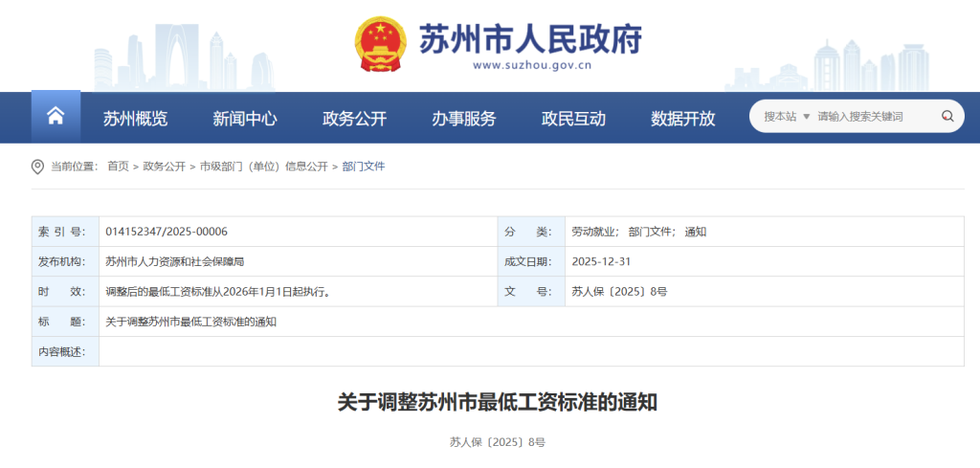This screenshot has width=980, height=468.
Task: Click the 苏州市人民政府 site title
Action: (x=530, y=38)
